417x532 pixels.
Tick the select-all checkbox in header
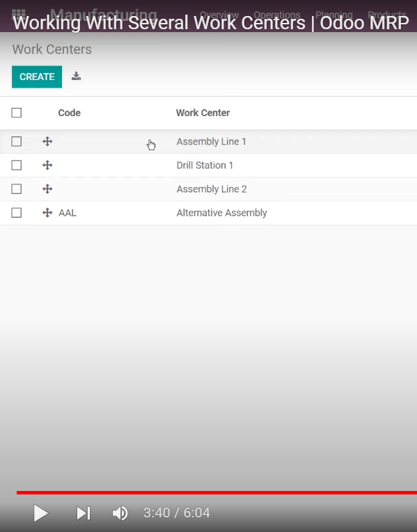pyautogui.click(x=16, y=113)
